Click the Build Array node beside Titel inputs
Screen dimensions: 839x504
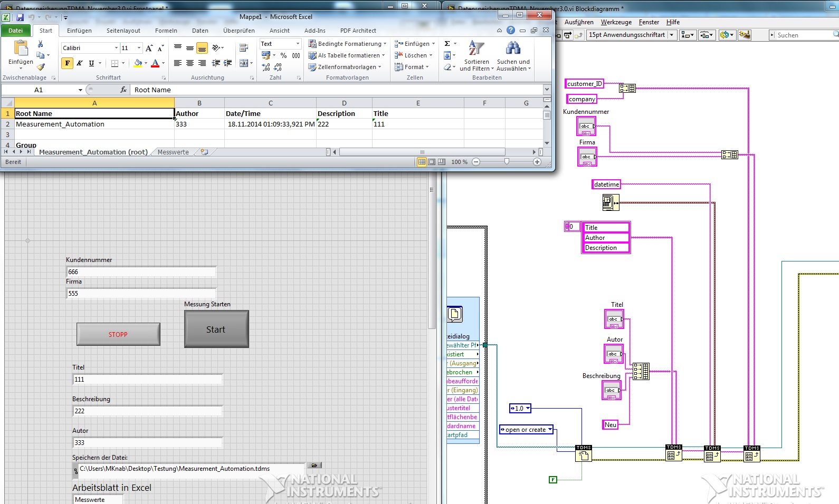click(641, 371)
